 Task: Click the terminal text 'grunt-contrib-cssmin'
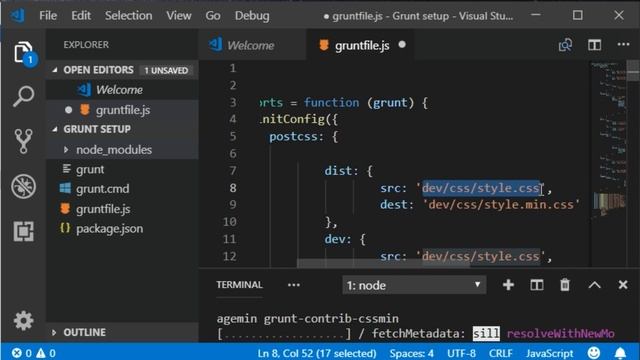pos(331,318)
